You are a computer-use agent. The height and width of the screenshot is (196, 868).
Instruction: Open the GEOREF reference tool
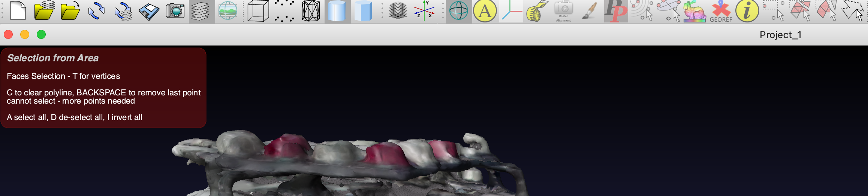click(721, 11)
